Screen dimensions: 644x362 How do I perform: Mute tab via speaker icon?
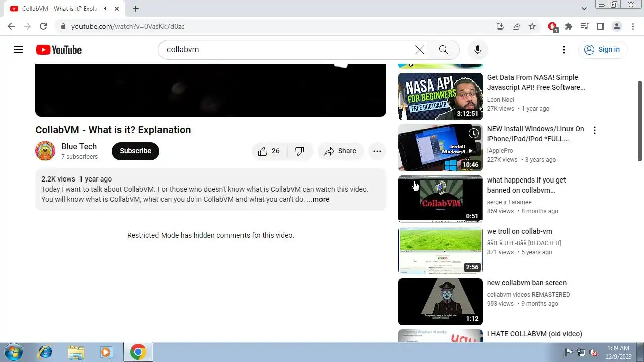(106, 9)
